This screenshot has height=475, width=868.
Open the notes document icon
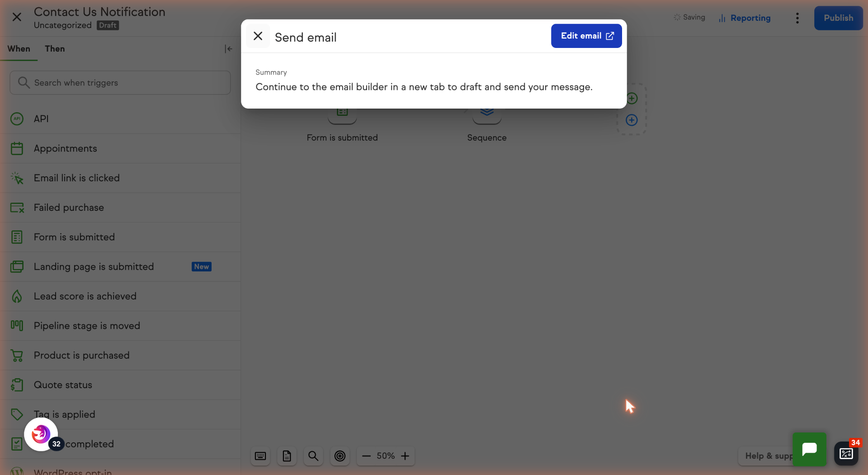coord(287,456)
